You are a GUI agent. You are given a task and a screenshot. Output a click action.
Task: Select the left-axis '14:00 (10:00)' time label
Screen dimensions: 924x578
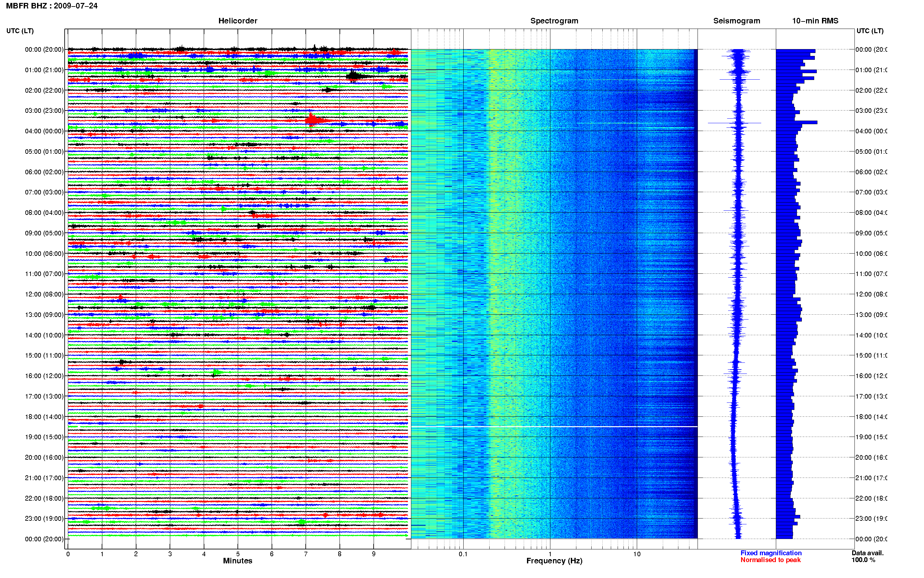[x=44, y=335]
